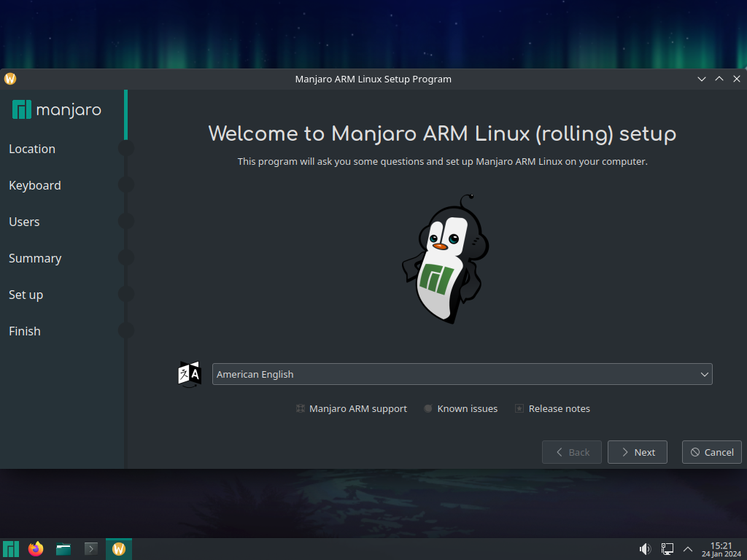Click the Next button
Screen dimensions: 747x560
tap(637, 452)
